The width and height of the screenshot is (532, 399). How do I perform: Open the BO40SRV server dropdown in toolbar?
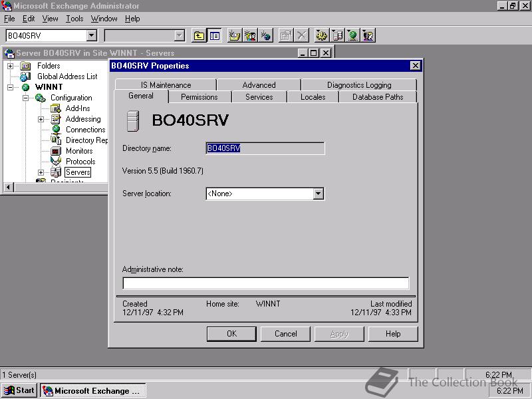(x=91, y=35)
